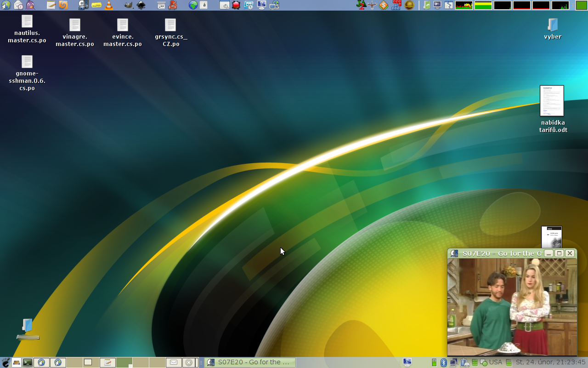Launch VLC media player cone icon

pyautogui.click(x=109, y=5)
